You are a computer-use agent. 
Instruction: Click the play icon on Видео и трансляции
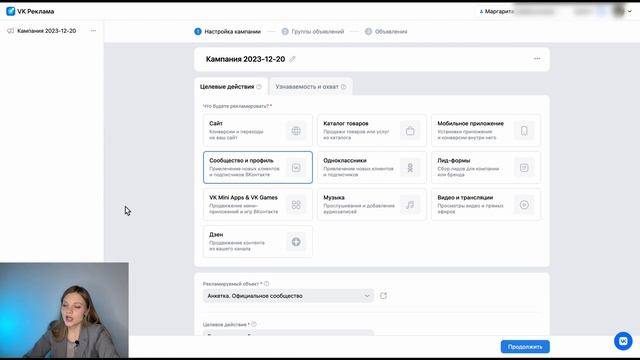[x=524, y=204]
